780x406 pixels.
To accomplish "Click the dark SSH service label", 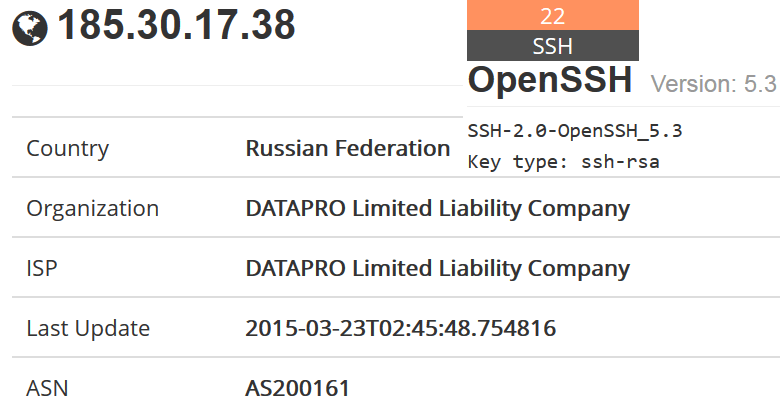I will pos(553,45).
